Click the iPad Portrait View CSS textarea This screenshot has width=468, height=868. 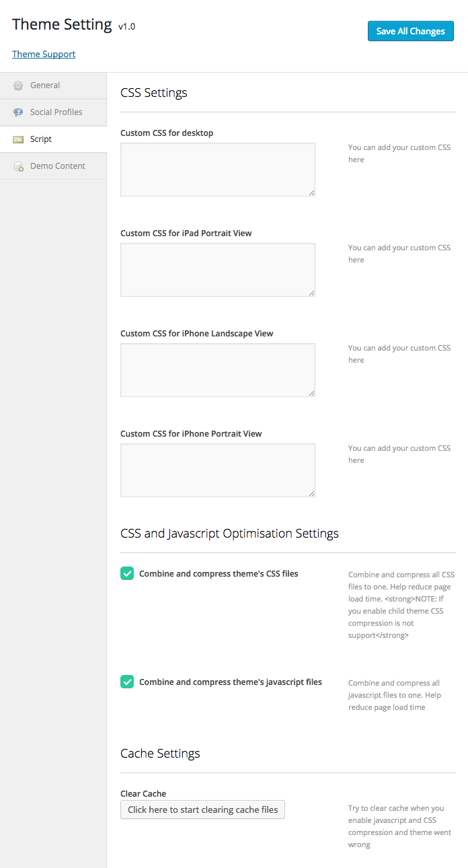[x=217, y=269]
